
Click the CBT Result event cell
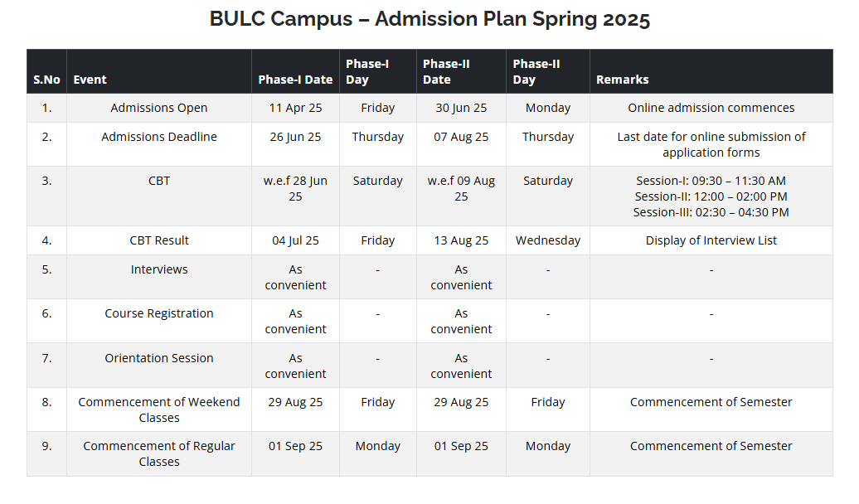point(159,240)
